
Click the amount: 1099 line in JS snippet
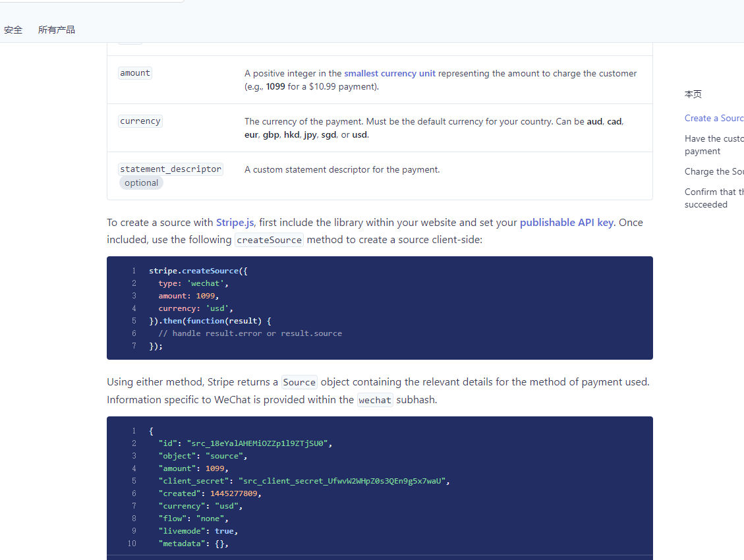[x=189, y=296]
